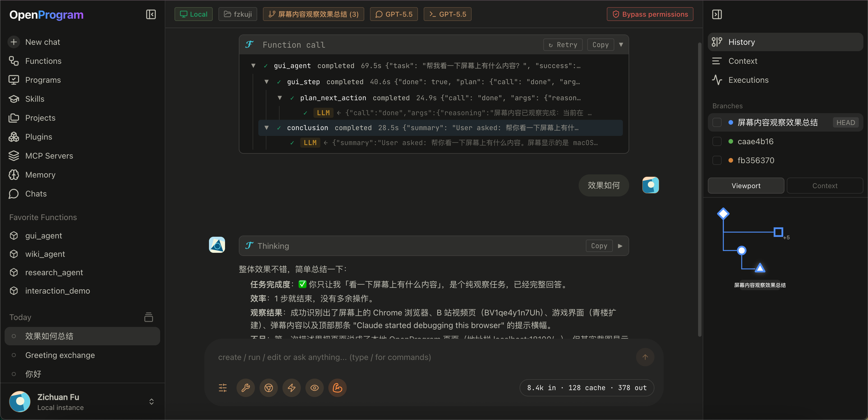Toggle the wrench tools button
The height and width of the screenshot is (420, 868).
pyautogui.click(x=246, y=388)
